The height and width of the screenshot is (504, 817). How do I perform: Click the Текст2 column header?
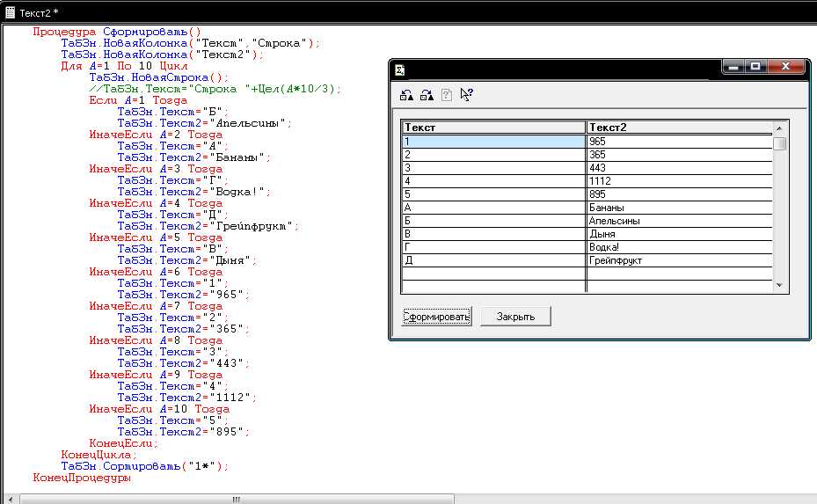(680, 128)
